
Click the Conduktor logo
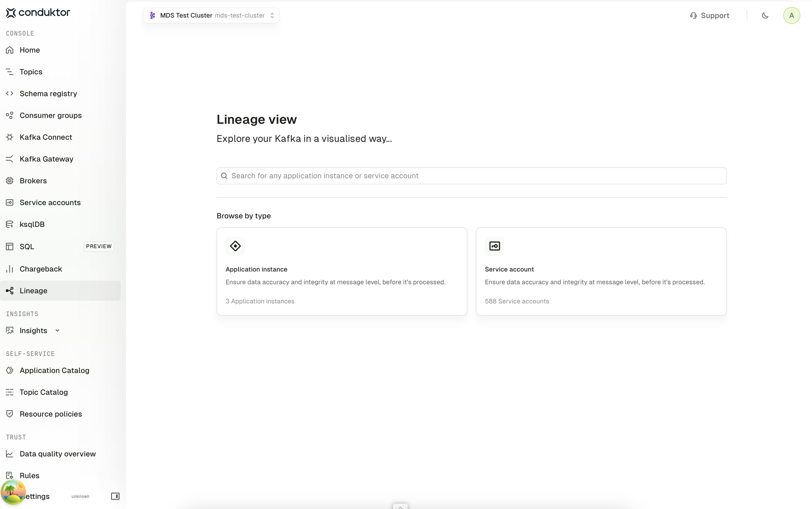[x=38, y=13]
